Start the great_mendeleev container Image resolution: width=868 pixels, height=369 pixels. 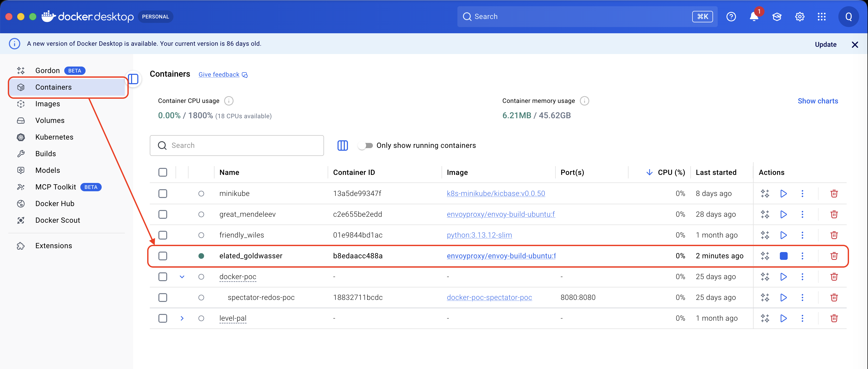pyautogui.click(x=783, y=214)
